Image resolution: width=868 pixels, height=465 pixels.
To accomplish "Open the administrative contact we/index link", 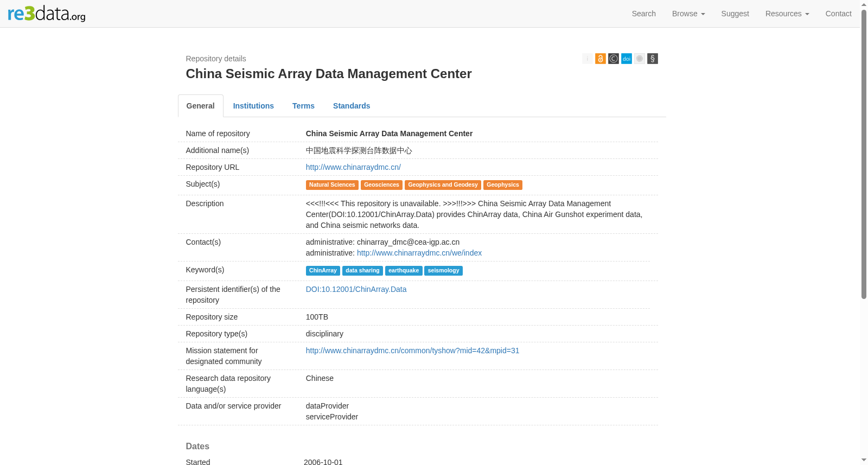I will [419, 253].
